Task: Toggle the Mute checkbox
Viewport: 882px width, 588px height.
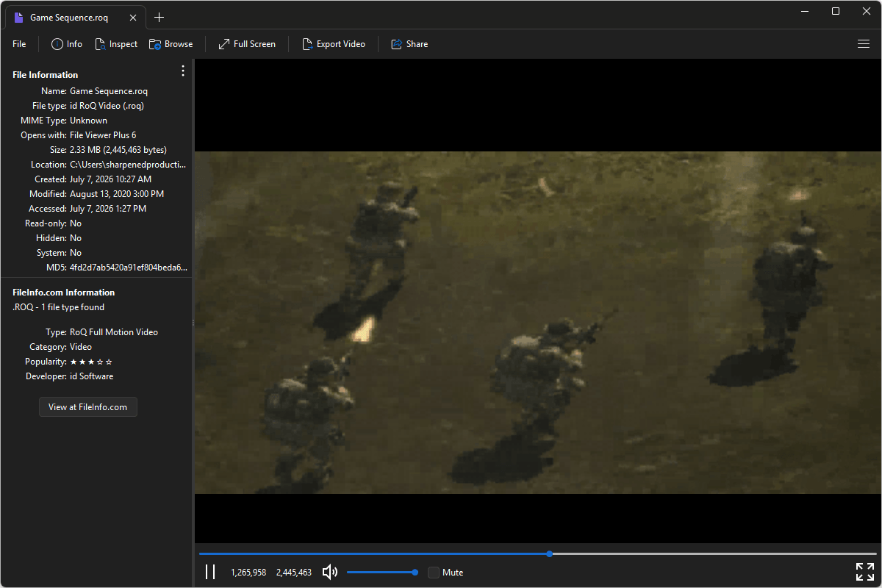Action: pos(434,572)
